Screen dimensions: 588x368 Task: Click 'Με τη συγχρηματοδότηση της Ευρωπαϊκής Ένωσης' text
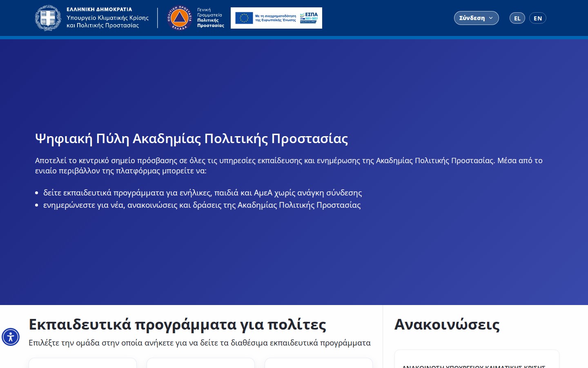point(276,18)
